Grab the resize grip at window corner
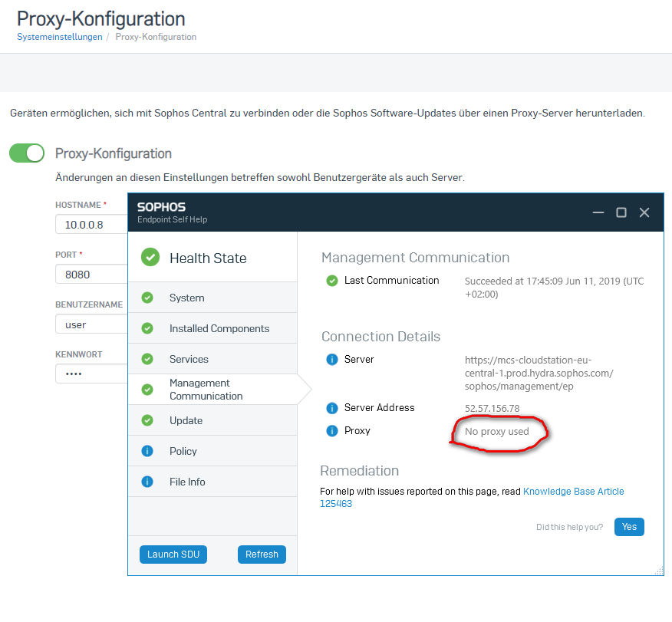The height and width of the screenshot is (622, 672). [x=659, y=571]
